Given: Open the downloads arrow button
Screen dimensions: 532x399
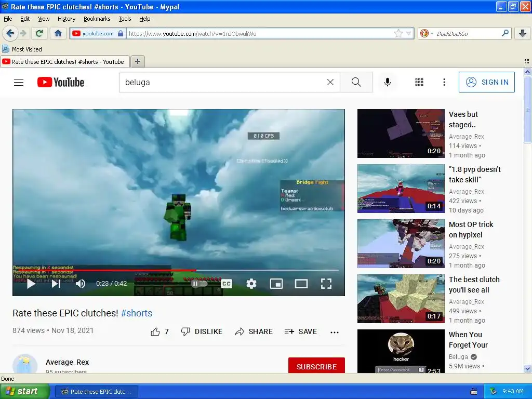Looking at the screenshot, I should (x=523, y=33).
